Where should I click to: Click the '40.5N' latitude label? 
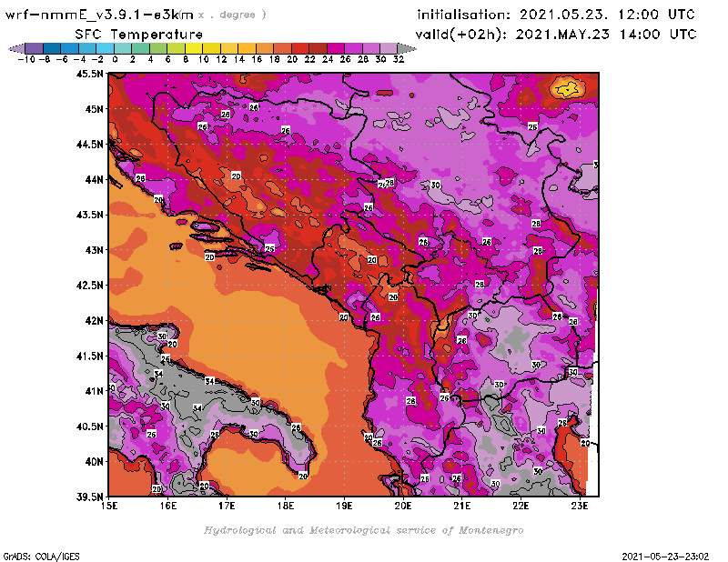click(90, 426)
